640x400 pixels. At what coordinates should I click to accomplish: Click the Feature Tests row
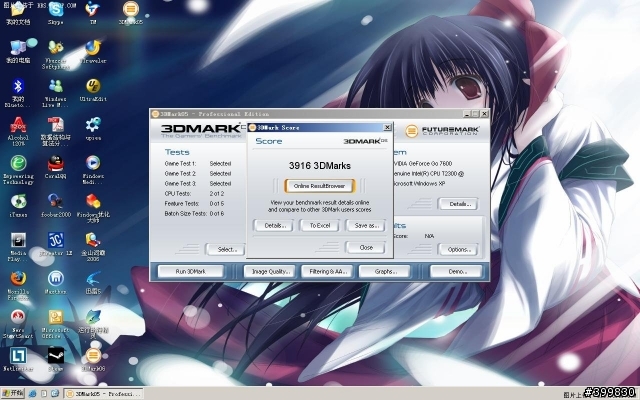click(194, 204)
